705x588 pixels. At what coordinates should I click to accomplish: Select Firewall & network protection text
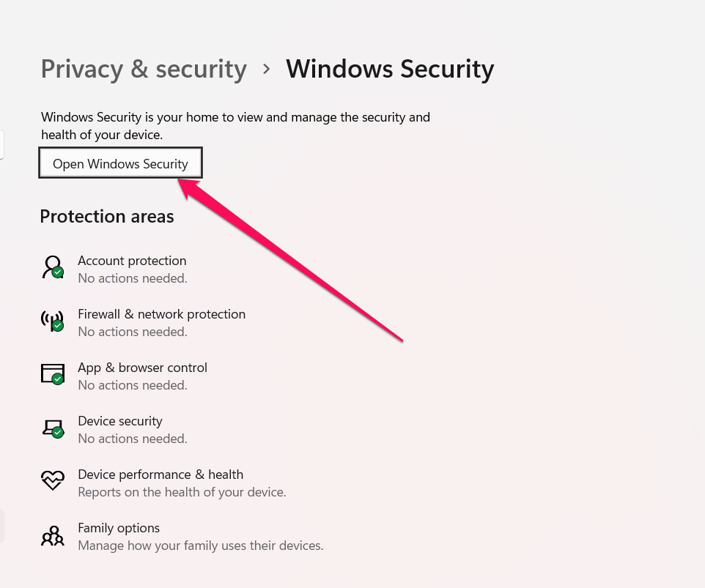tap(161, 314)
